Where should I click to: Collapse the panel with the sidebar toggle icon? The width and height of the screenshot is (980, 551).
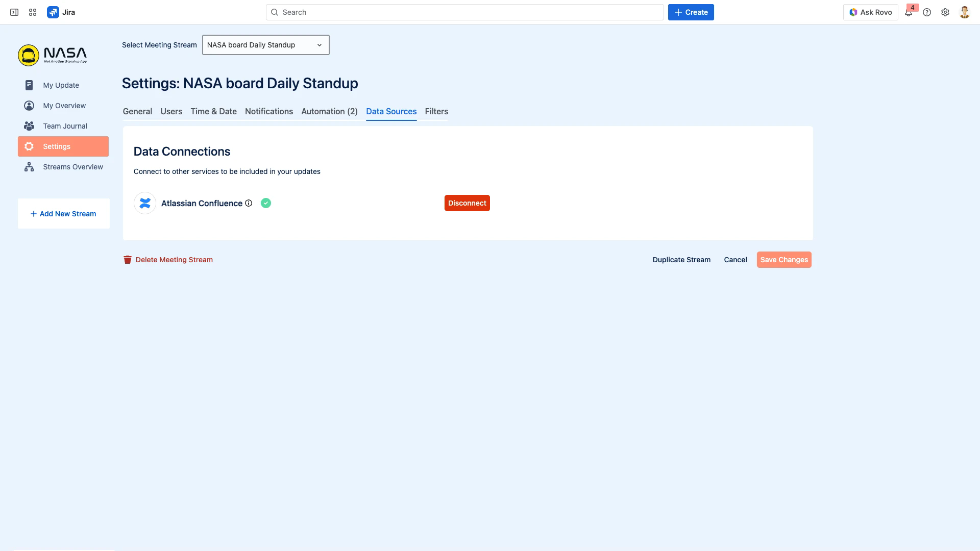(14, 12)
